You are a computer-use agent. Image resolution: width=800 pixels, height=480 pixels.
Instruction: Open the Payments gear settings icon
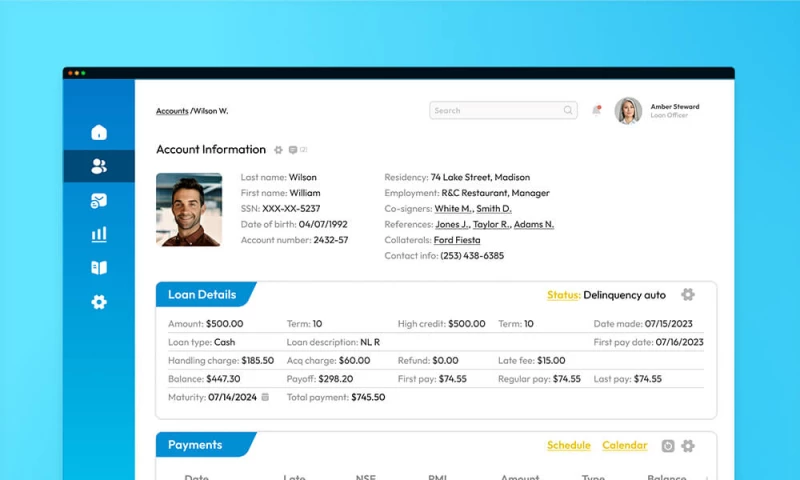pyautogui.click(x=688, y=446)
